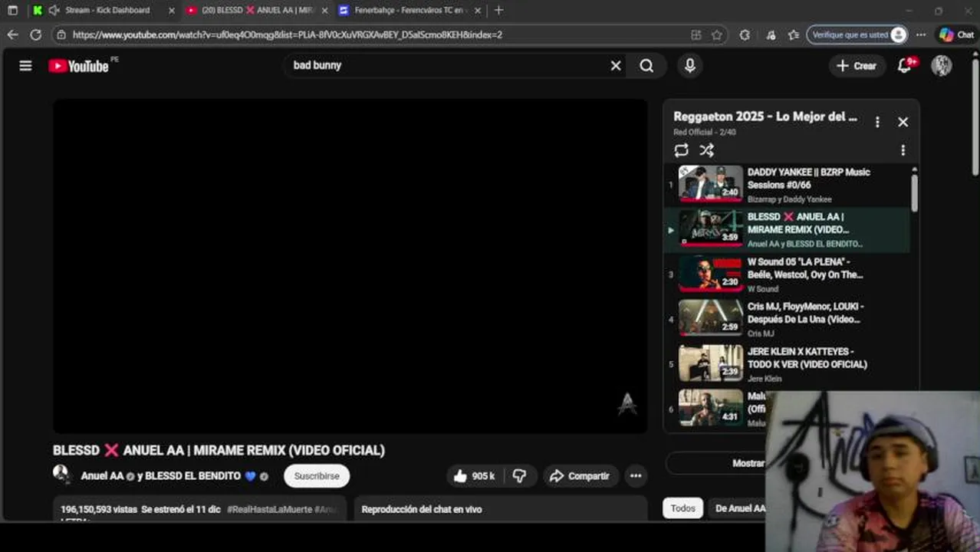Screen dimensions: 980x552
Task: Open the notifications bell
Action: [x=905, y=66]
